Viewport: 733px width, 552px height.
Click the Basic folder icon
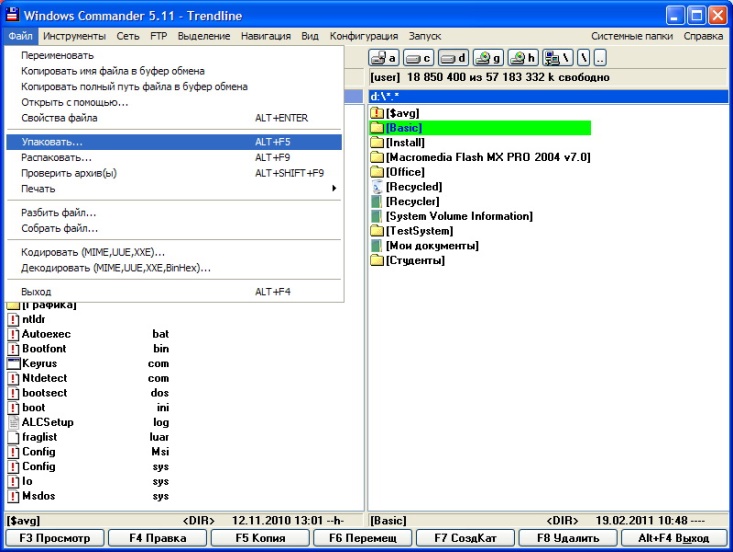(377, 128)
